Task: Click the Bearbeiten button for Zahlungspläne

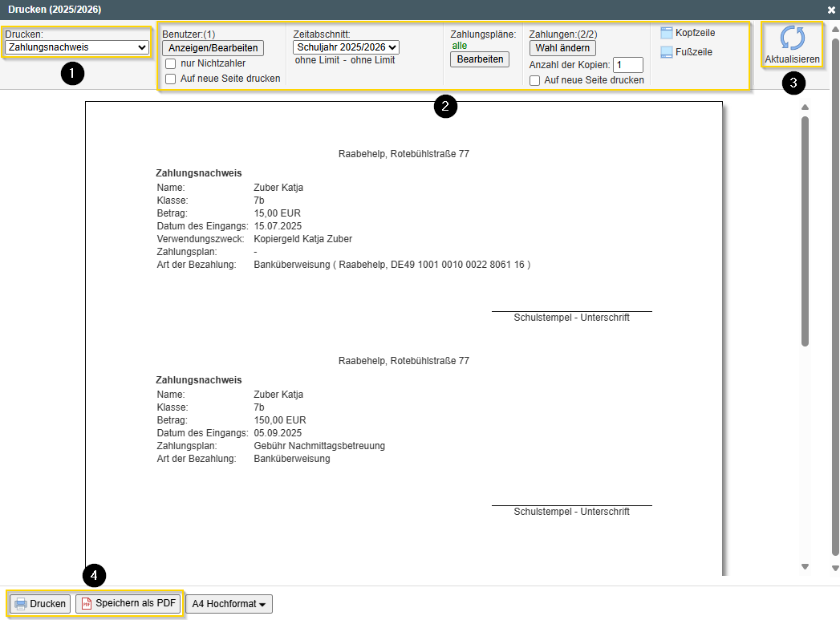Action: (x=480, y=59)
